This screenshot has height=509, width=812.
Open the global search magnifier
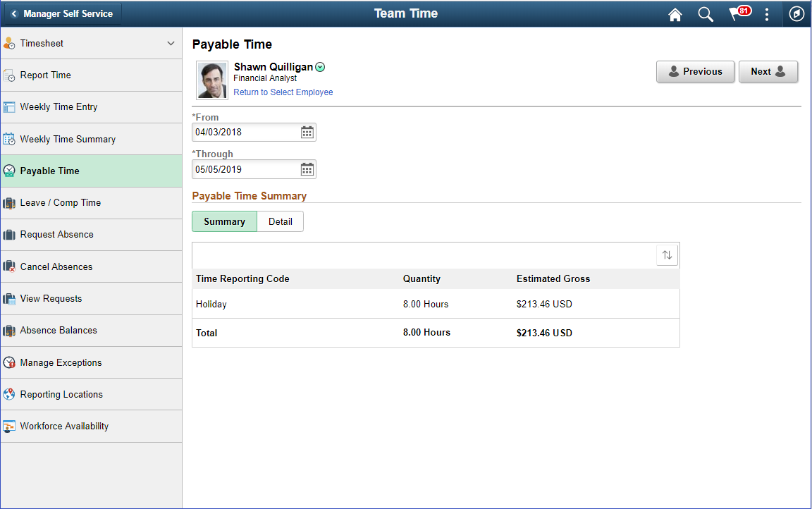click(x=706, y=15)
